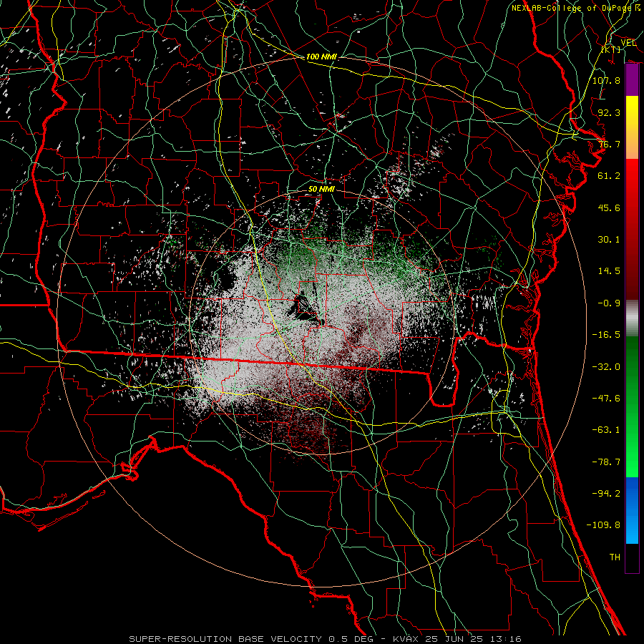Pick the black TH segment of color bar
The image size is (644, 644).
632,557
